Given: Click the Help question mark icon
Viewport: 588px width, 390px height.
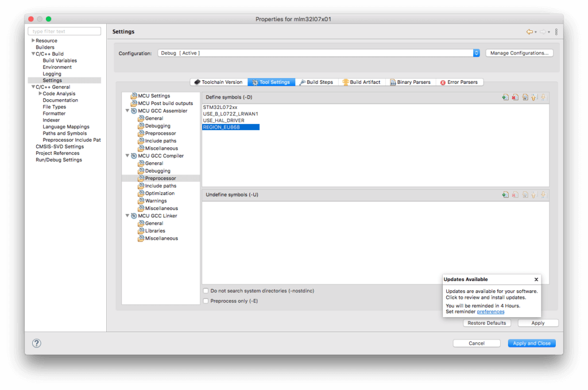Looking at the screenshot, I should [36, 343].
